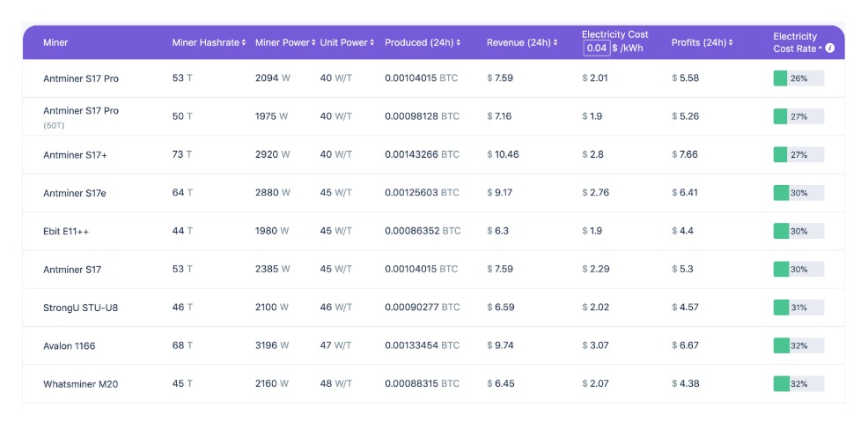Click the Electricity Cost Rate info icon
This screenshot has width=868, height=430.
coord(829,48)
